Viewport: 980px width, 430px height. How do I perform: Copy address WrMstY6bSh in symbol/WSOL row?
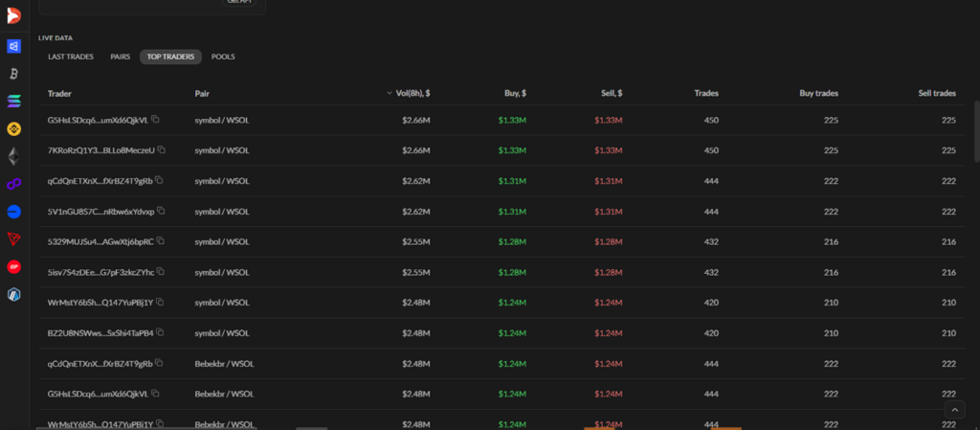coord(160,302)
